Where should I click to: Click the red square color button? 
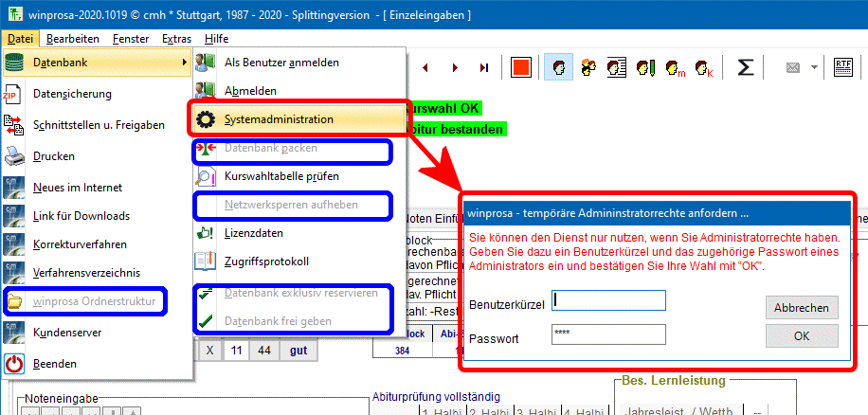pyautogui.click(x=519, y=67)
